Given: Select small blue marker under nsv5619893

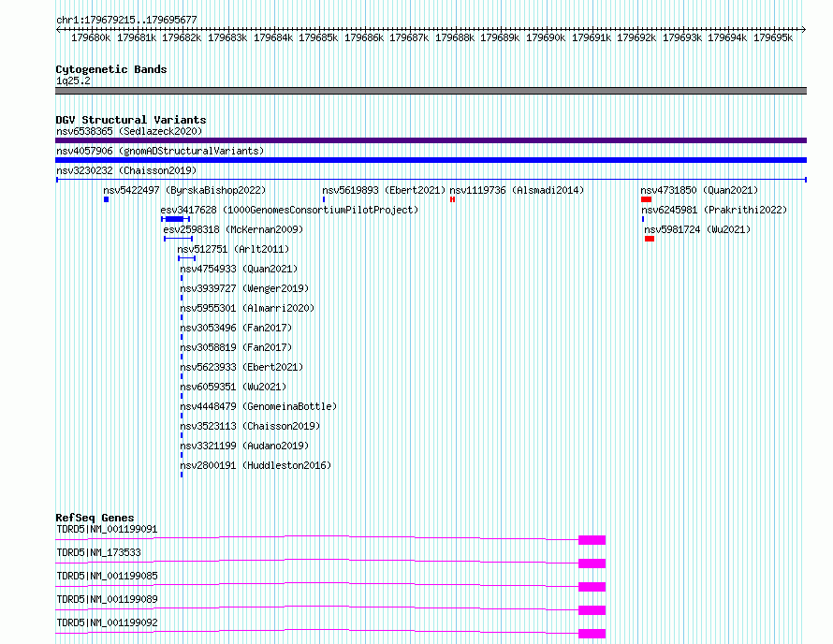Looking at the screenshot, I should [324, 199].
